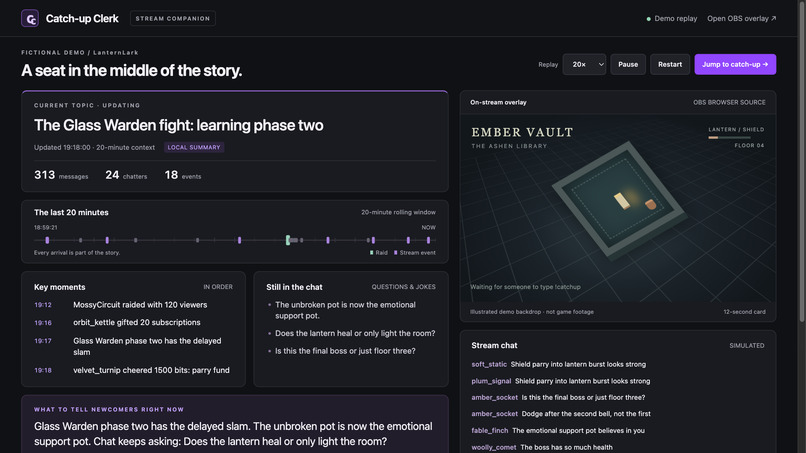Screen dimensions: 806x453
Task: Click "Illustrated demo backdrop · not game footage" caption
Action: tap(532, 312)
